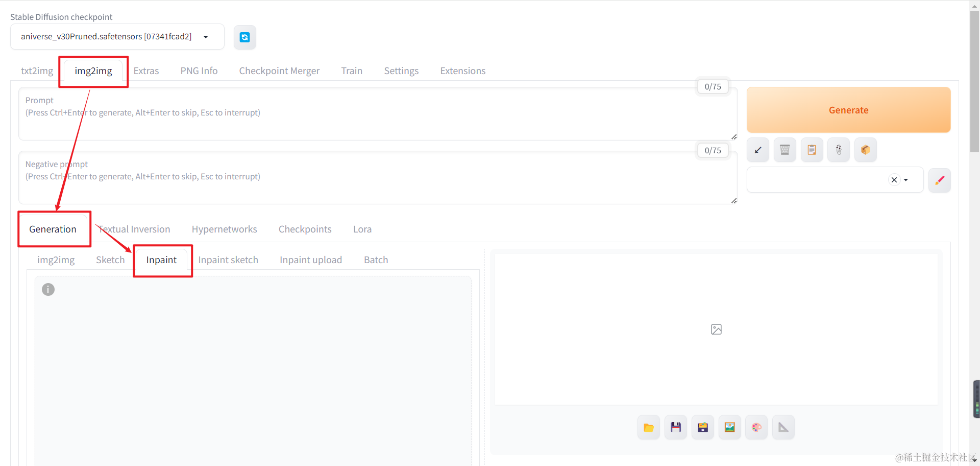Click the mouse interrogate icon under Generate
The height and width of the screenshot is (466, 980).
[x=839, y=150]
